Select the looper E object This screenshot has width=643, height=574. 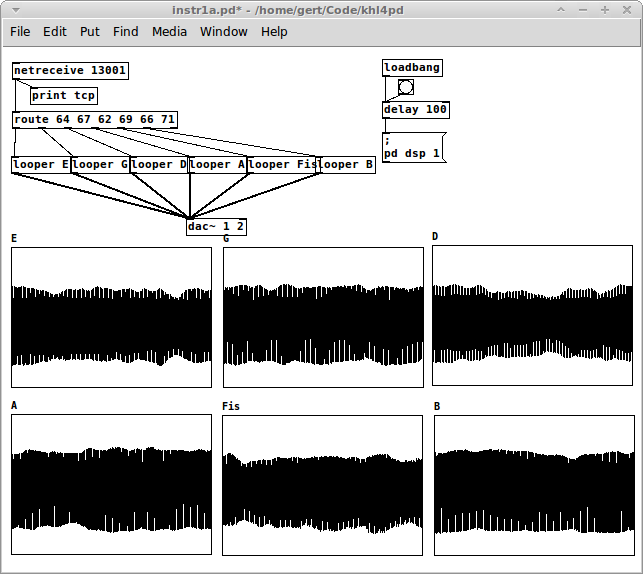pyautogui.click(x=41, y=165)
